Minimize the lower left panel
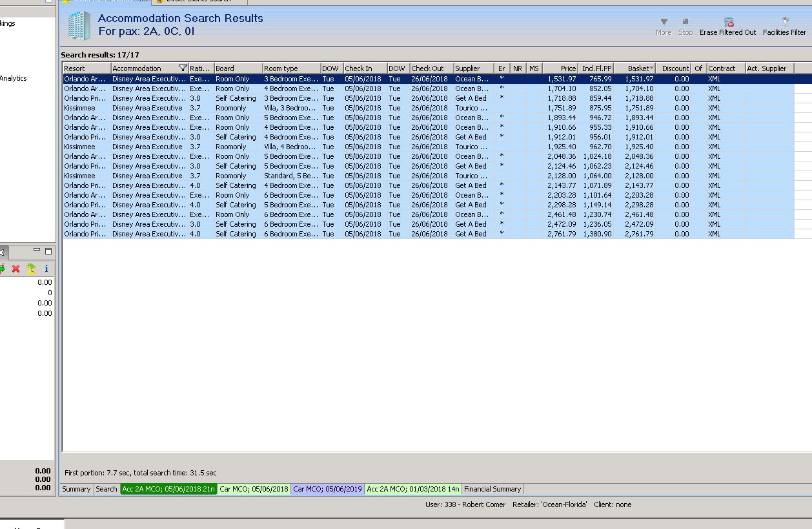812x529 pixels. coord(37,251)
